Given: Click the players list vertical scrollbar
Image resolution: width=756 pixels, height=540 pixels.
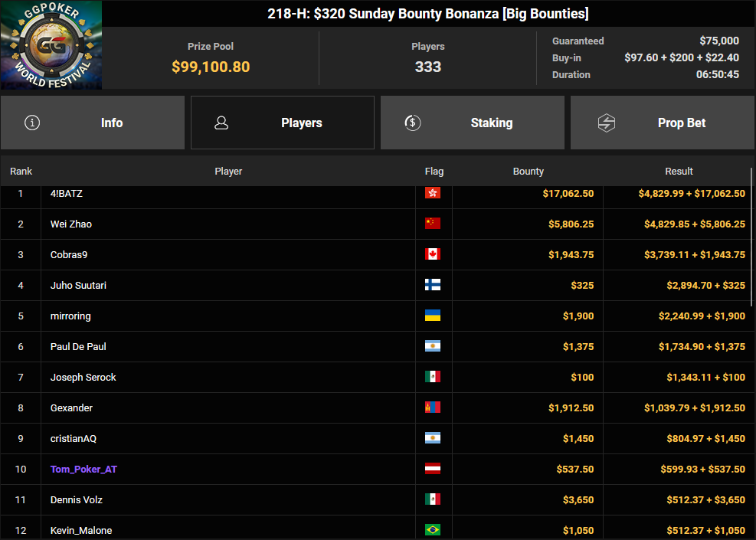Looking at the screenshot, I should 751,237.
